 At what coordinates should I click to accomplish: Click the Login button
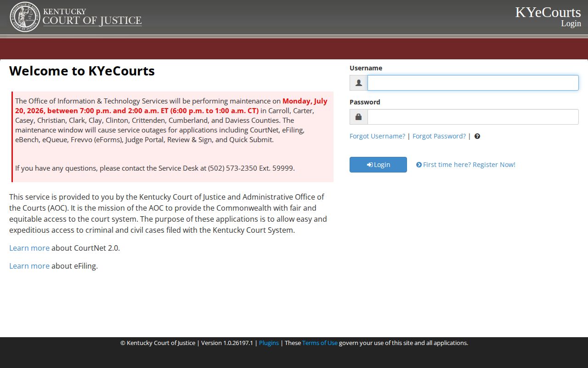pos(378,165)
